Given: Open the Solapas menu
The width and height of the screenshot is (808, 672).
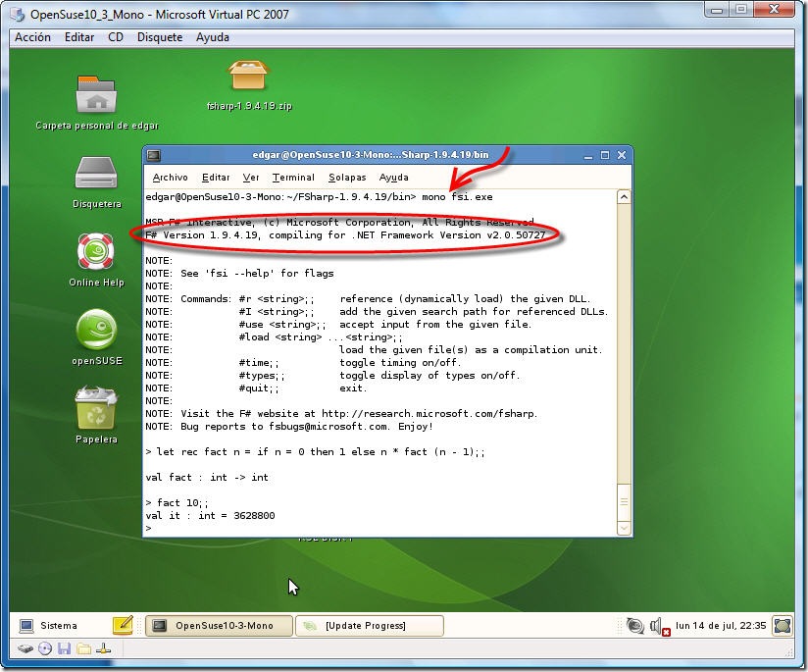Looking at the screenshot, I should tap(347, 178).
